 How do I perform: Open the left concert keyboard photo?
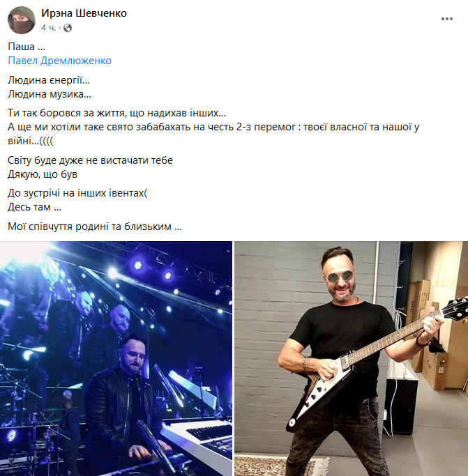(116, 358)
